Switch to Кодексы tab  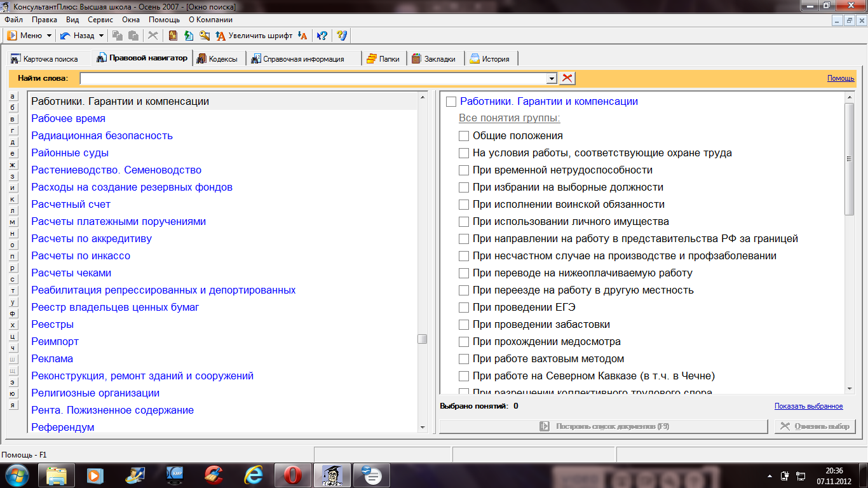pos(218,58)
